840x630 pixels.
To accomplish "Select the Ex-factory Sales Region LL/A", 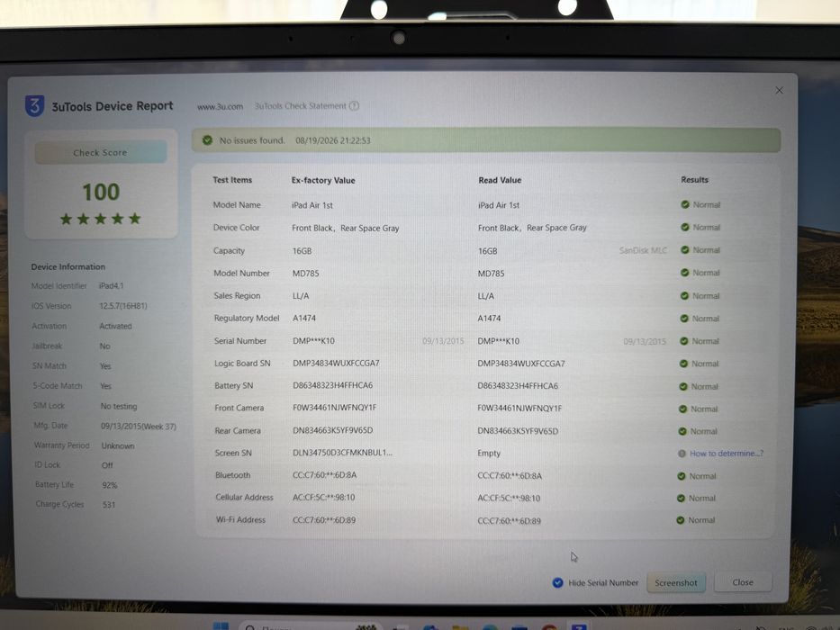I will click(x=301, y=296).
